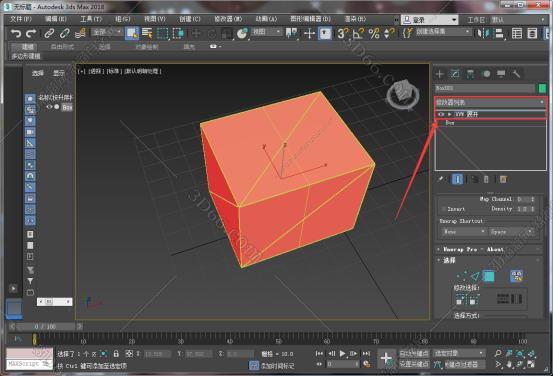This screenshot has height=376, width=553.
Task: Toggle the Selection Lock padlock icon
Action: click(x=116, y=353)
